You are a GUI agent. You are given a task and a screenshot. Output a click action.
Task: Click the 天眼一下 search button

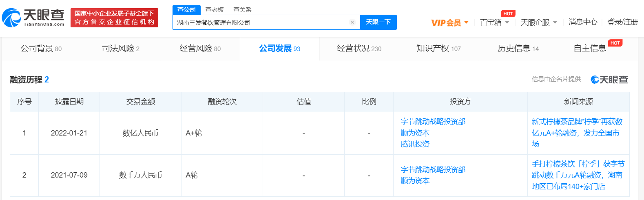coord(378,22)
